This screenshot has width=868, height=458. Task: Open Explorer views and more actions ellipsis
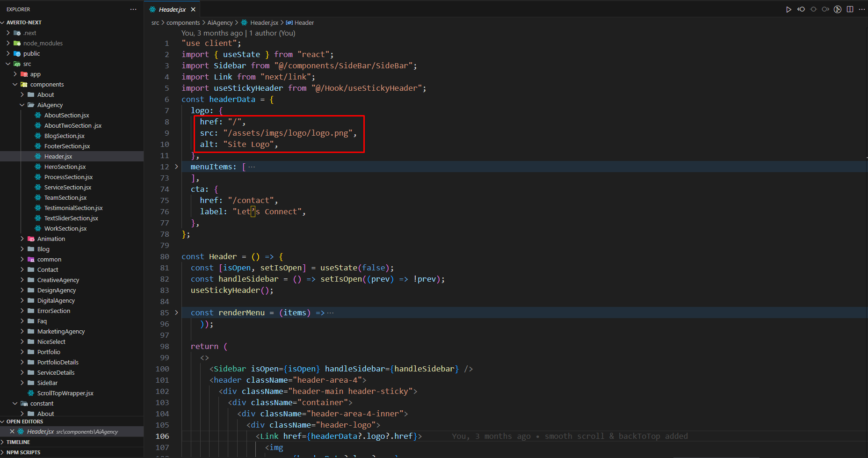point(133,9)
